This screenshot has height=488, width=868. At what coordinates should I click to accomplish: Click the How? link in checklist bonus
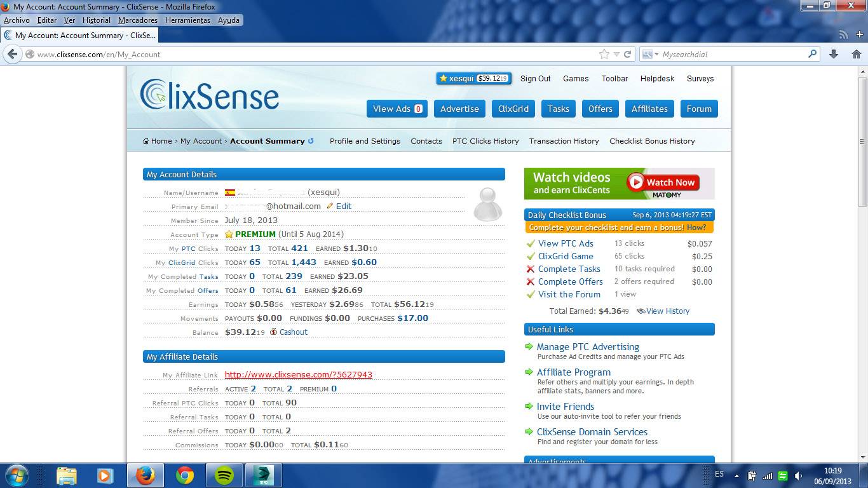click(696, 227)
